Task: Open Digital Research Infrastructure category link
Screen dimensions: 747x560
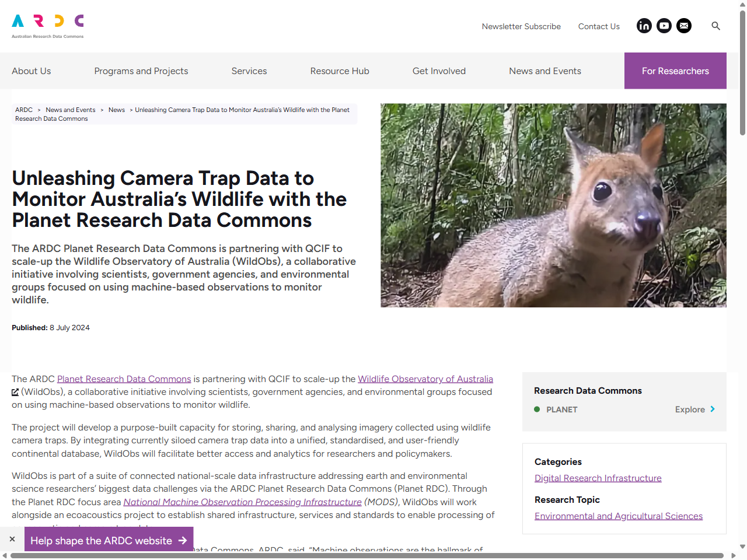Action: point(598,478)
